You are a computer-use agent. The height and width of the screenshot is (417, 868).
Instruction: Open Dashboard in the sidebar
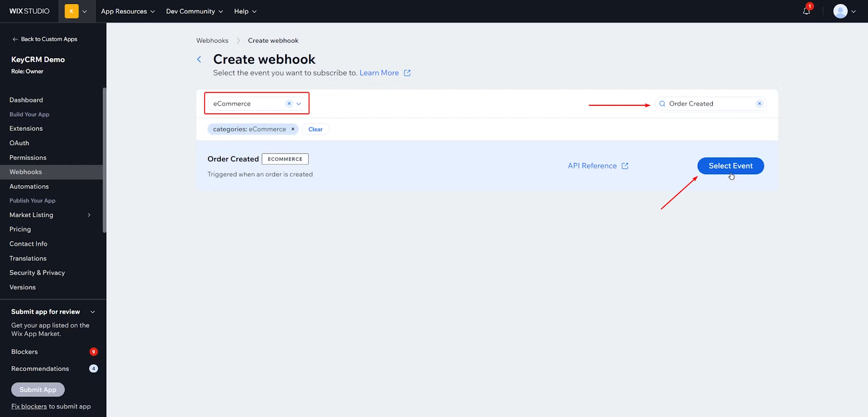[26, 100]
